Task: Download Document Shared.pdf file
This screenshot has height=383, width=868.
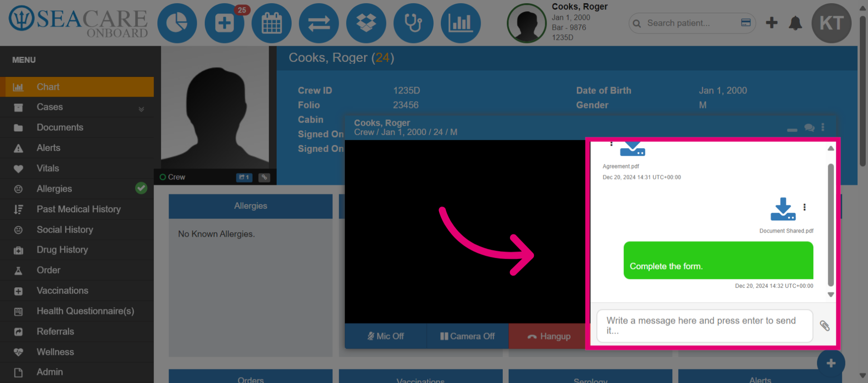Action: (x=783, y=209)
